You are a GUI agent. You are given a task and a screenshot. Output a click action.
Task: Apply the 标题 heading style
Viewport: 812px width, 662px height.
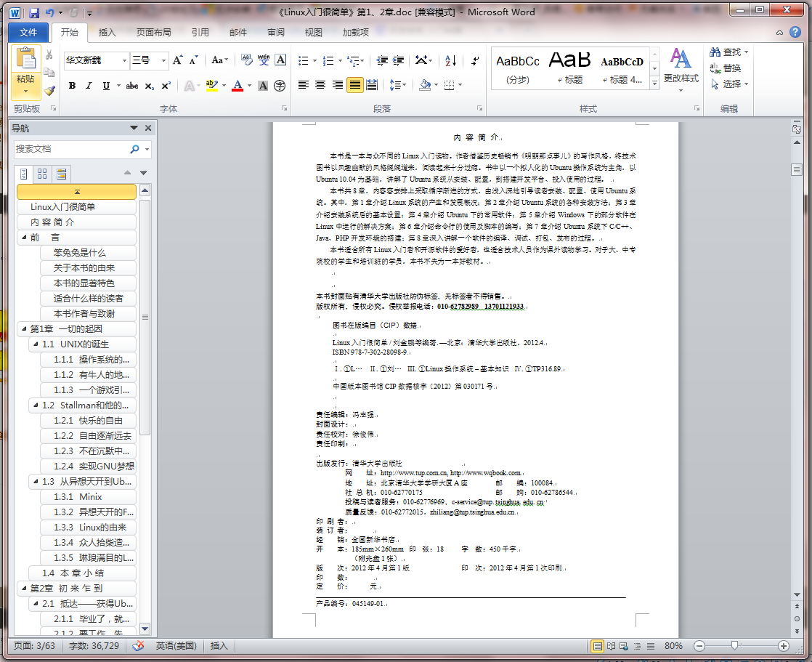pos(569,68)
